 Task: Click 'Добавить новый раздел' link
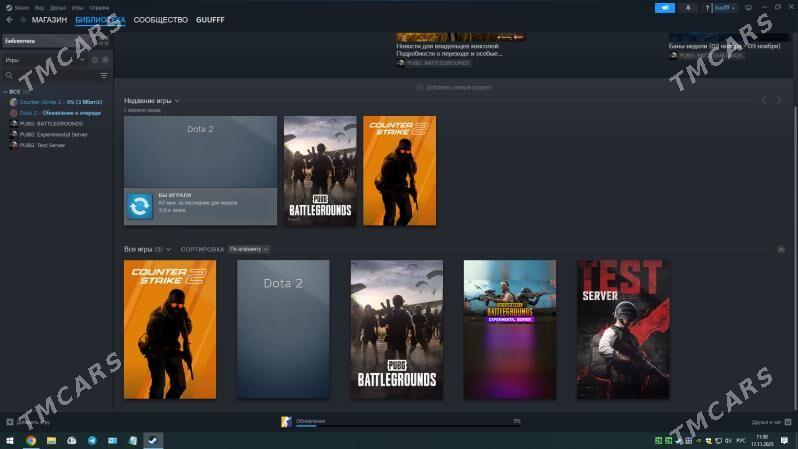pyautogui.click(x=454, y=88)
